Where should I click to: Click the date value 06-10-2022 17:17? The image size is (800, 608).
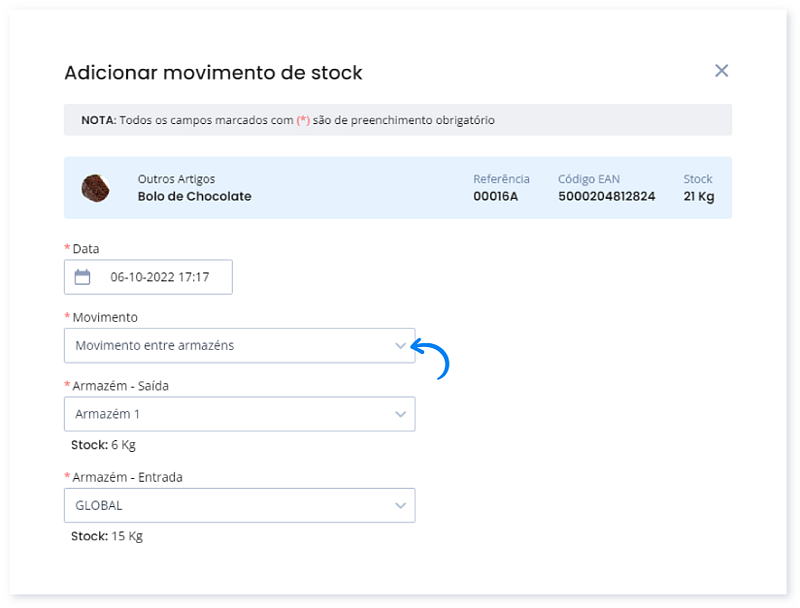coord(159,277)
